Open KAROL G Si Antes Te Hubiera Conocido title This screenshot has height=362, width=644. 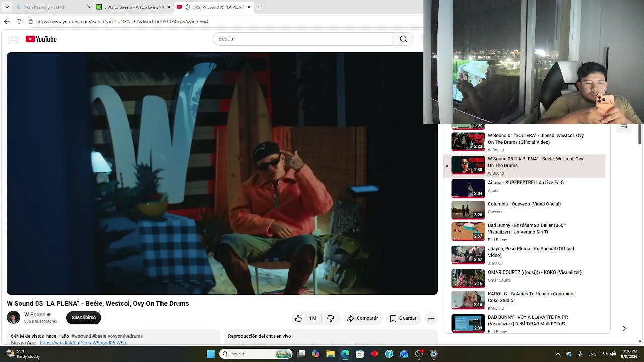point(532,297)
